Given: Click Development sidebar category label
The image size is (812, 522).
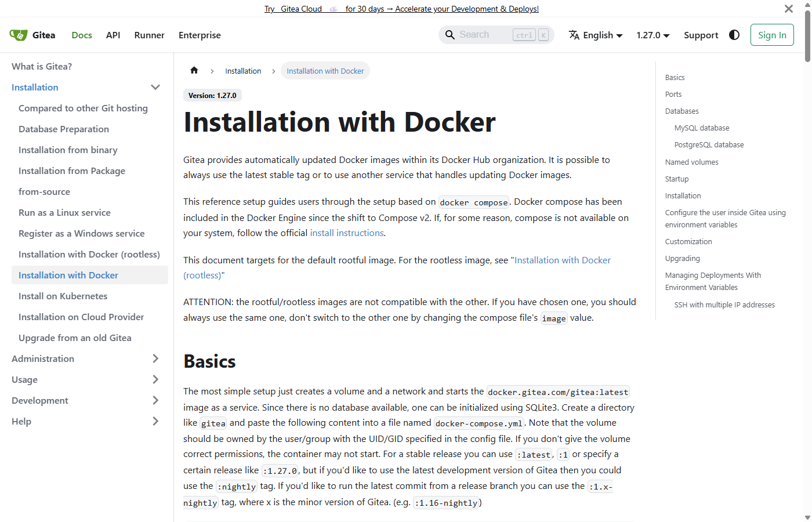Looking at the screenshot, I should click(x=40, y=400).
